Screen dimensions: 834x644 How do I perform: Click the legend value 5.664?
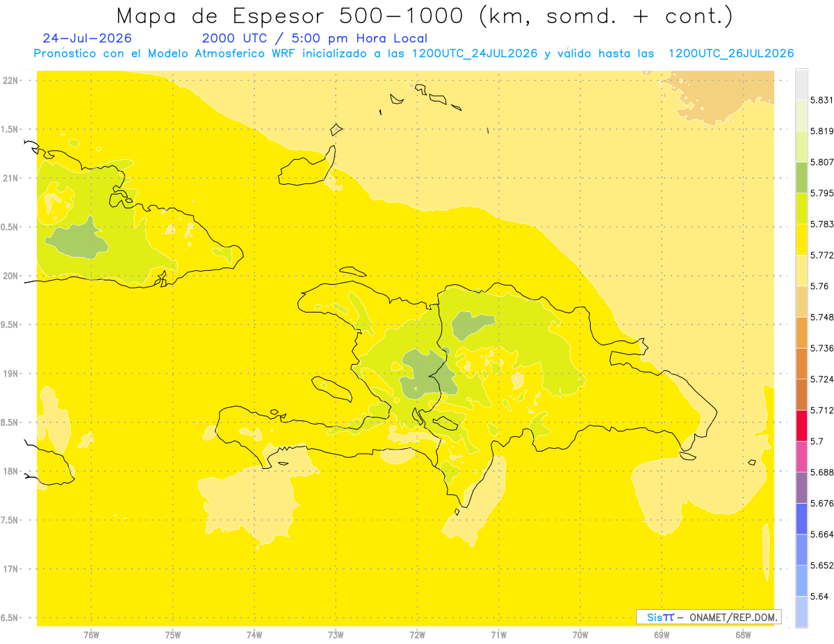point(822,534)
